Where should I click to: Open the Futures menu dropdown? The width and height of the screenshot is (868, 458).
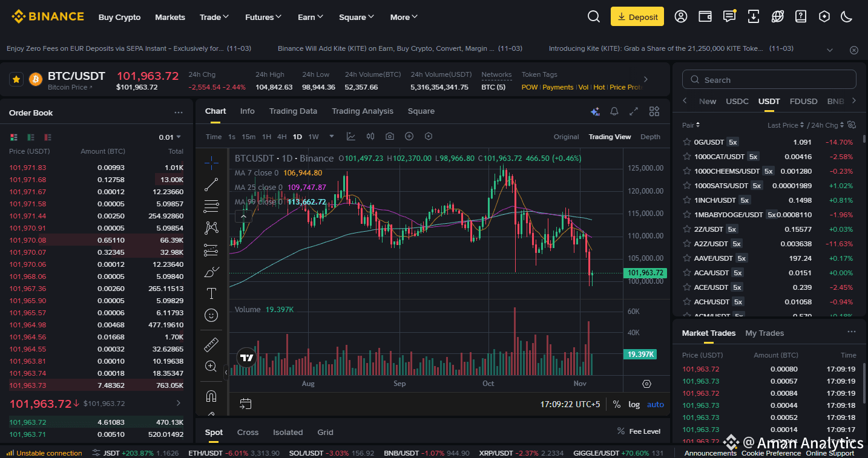[x=263, y=17]
